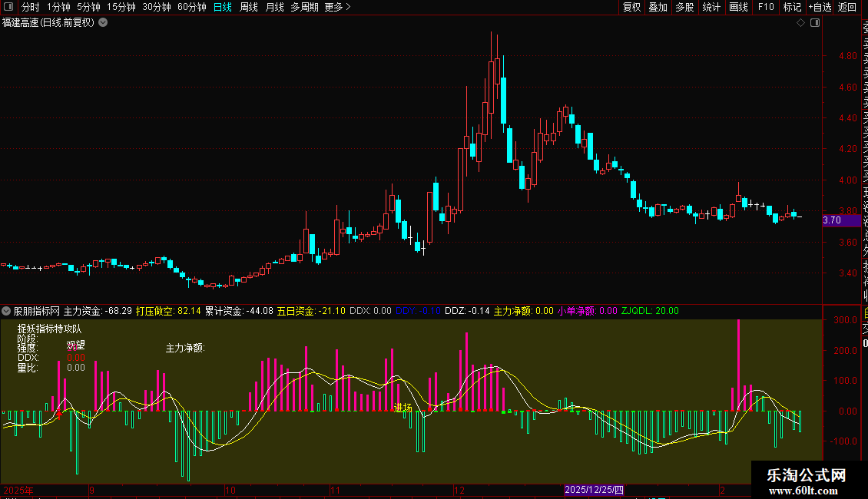Select the 日线 daily chart tab
The height and width of the screenshot is (499, 868).
tap(223, 7)
